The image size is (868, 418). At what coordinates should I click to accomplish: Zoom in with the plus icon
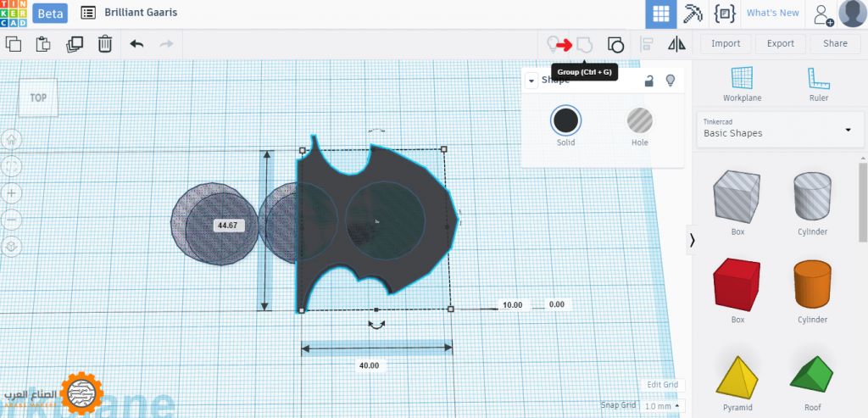[12, 193]
